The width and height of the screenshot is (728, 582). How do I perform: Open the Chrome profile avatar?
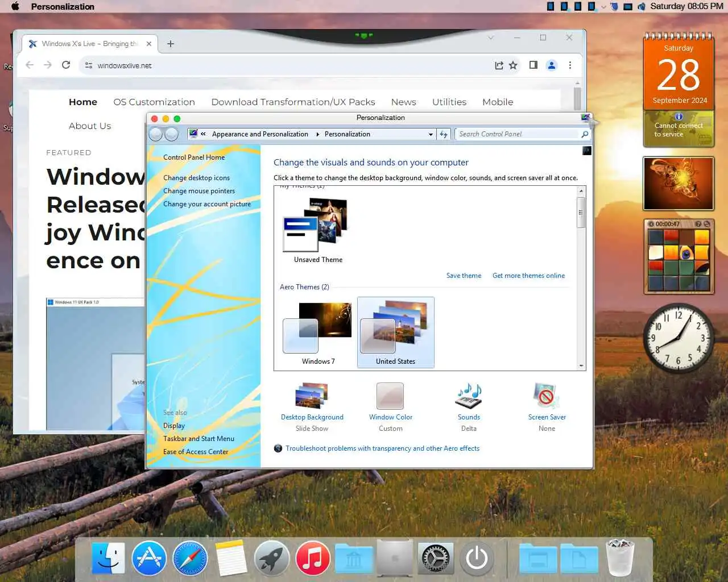point(551,65)
